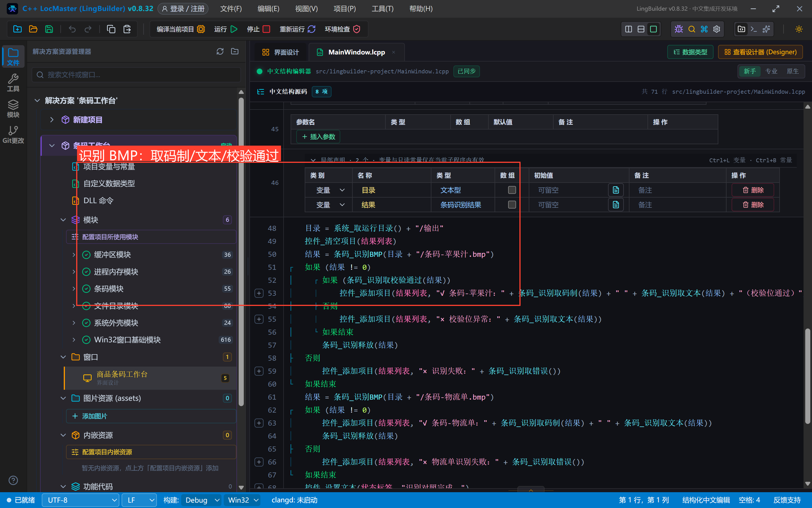Select the 新手 editor mode
This screenshot has height=508, width=812.
[x=750, y=71]
